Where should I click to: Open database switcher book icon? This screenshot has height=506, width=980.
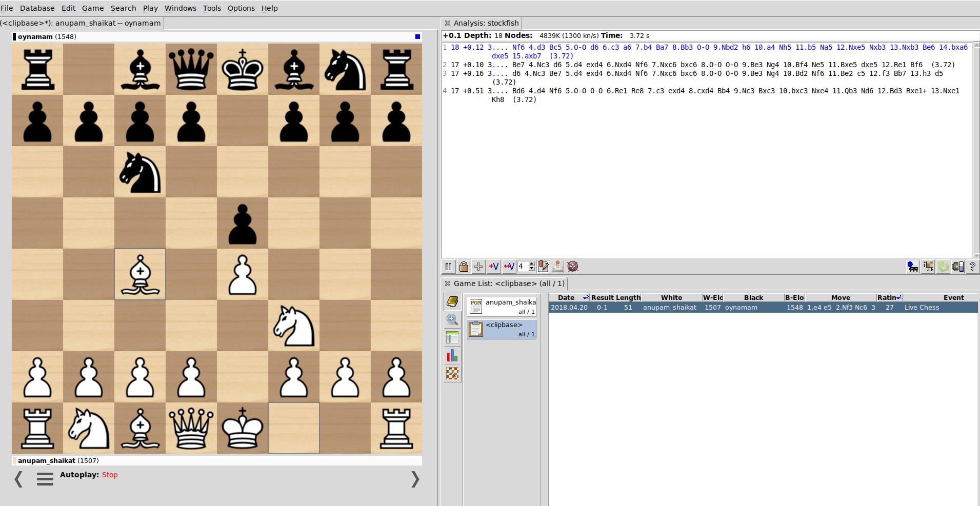point(452,301)
